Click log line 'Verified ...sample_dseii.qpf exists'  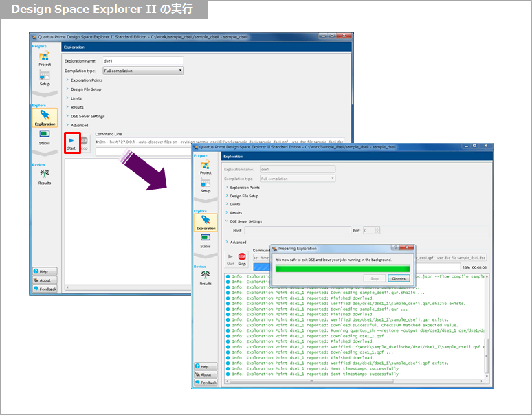point(337,363)
